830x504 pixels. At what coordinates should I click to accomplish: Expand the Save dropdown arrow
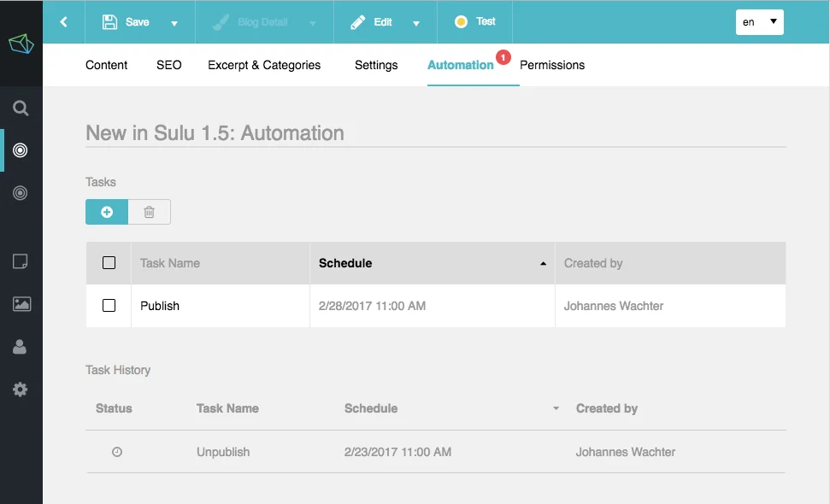pyautogui.click(x=174, y=23)
